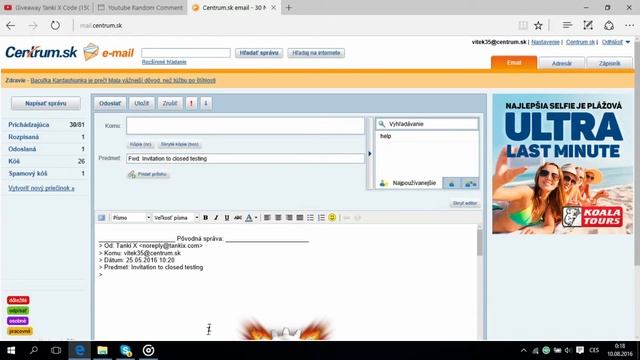The image size is (640, 360).
Task: Save the draft with Uložiť
Action: (142, 103)
